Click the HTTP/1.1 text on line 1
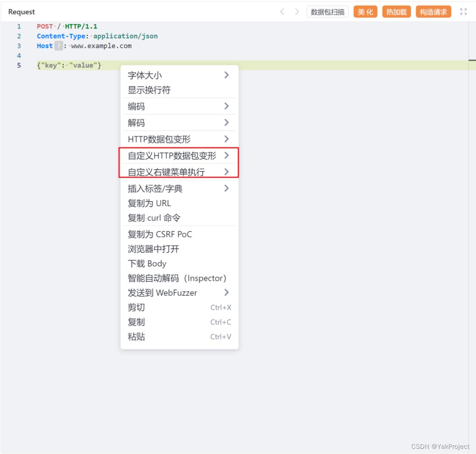 tap(81, 26)
